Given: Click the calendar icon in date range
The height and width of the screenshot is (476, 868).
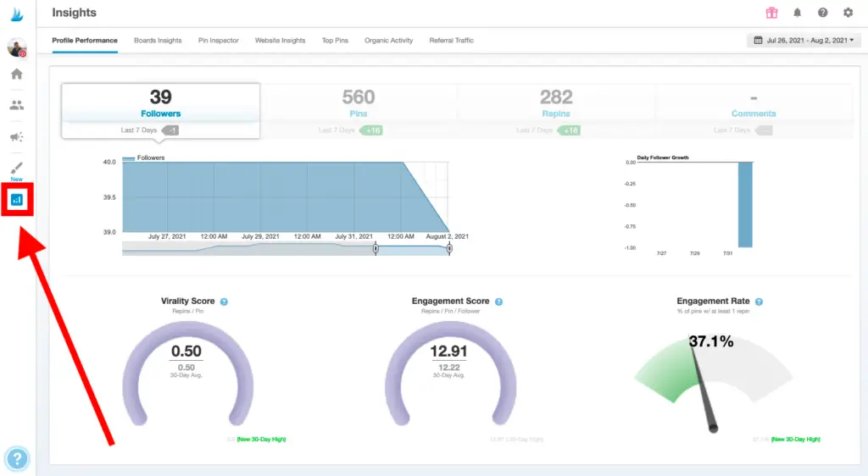Looking at the screenshot, I should [x=758, y=41].
